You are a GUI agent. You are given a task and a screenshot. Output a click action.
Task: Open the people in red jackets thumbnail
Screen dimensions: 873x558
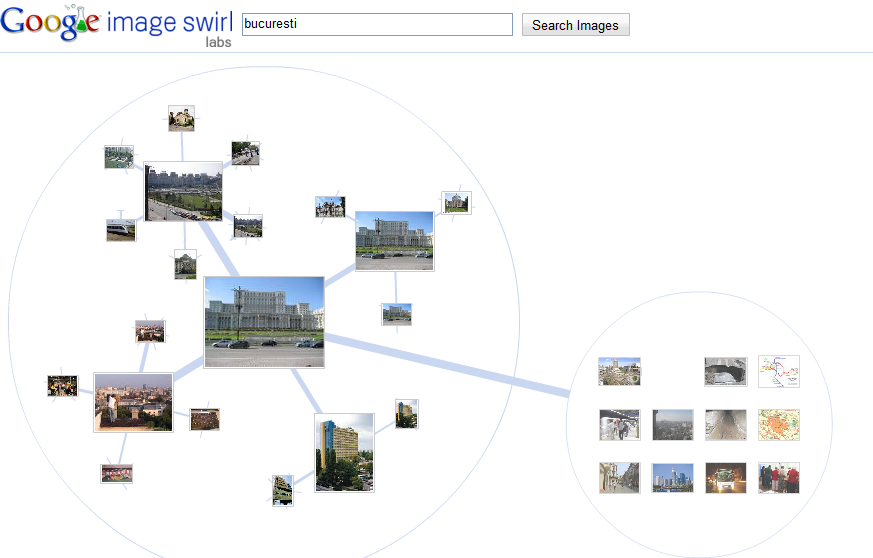click(x=779, y=478)
